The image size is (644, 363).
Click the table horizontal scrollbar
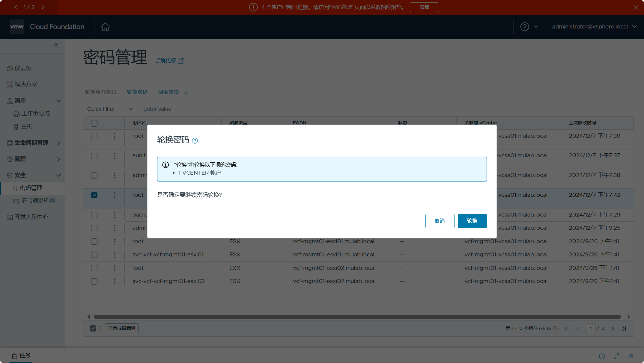click(x=357, y=317)
